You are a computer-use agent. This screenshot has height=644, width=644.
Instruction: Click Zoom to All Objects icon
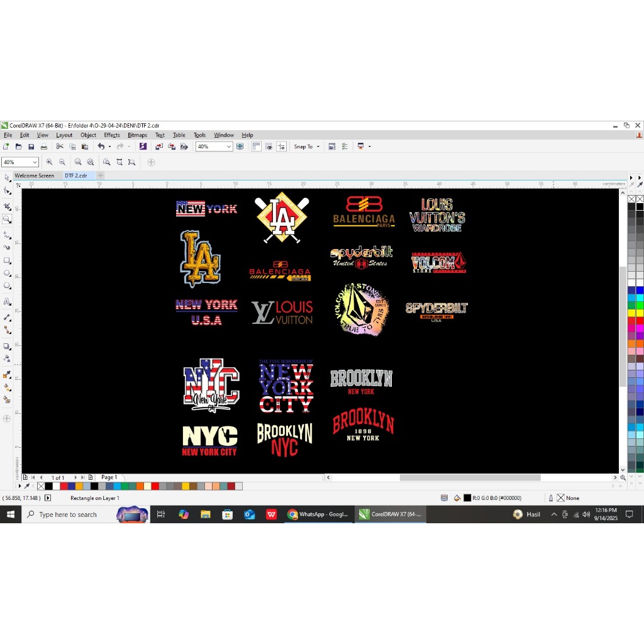[x=91, y=162]
